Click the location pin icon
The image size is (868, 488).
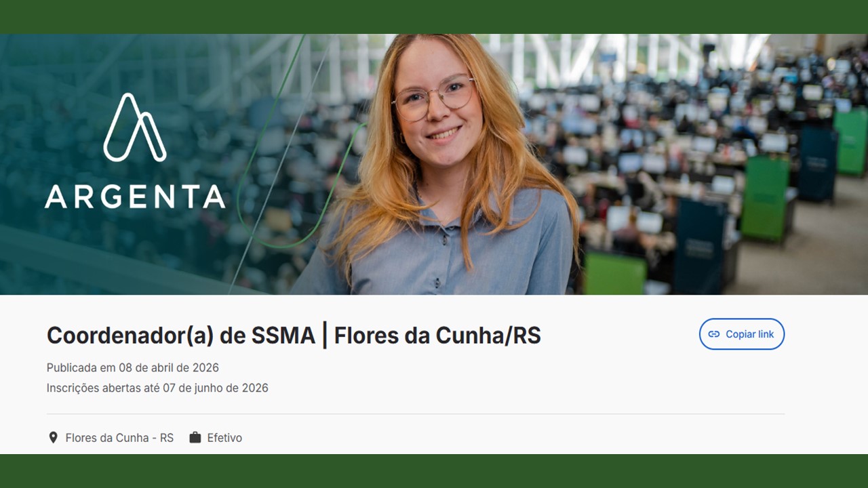53,437
